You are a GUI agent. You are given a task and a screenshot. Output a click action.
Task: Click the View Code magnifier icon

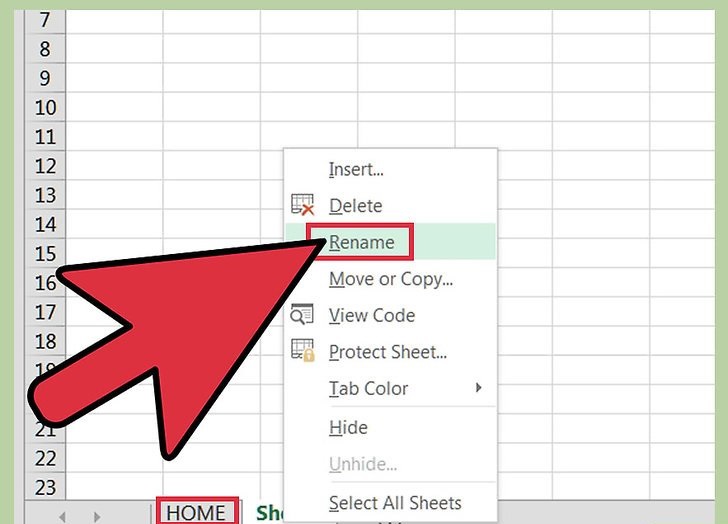point(302,316)
